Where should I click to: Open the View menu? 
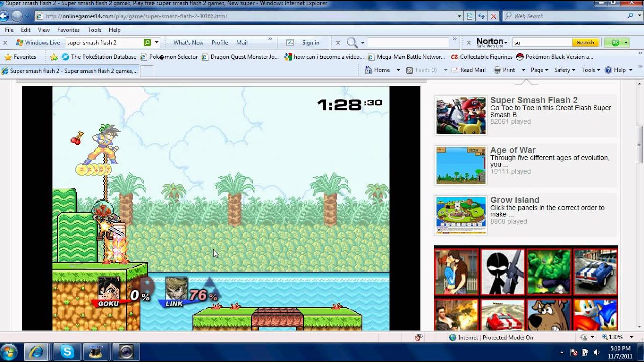point(44,30)
